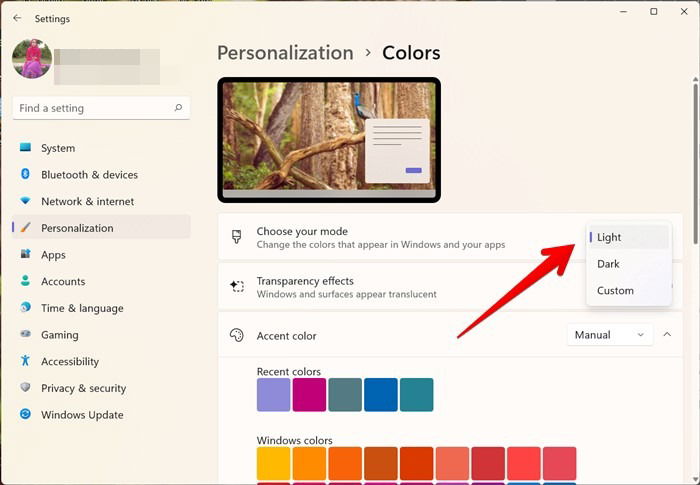The width and height of the screenshot is (700, 485).
Task: Collapse the Accent color section chevron
Action: [667, 334]
